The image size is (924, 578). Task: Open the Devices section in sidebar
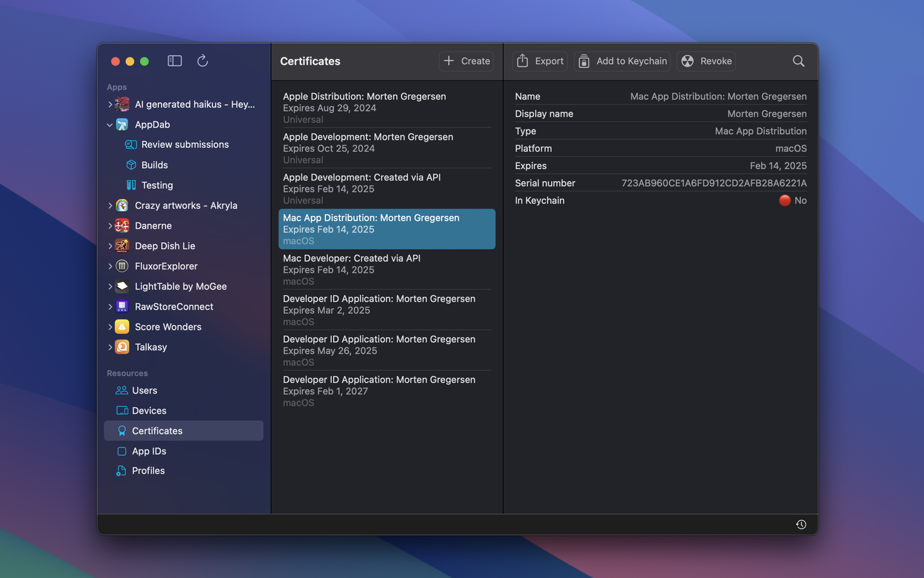coord(148,411)
